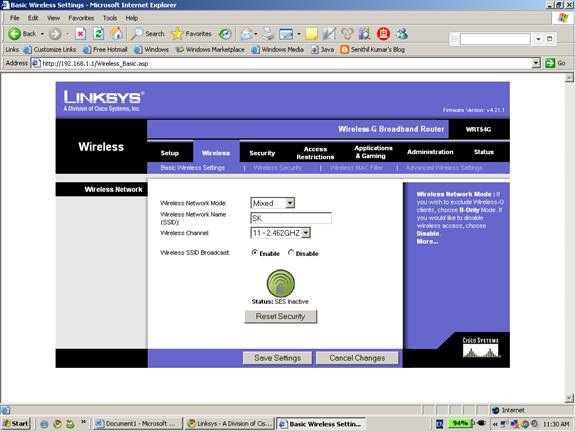The image size is (575, 432).
Task: Open the Tools menu
Action: 110,18
